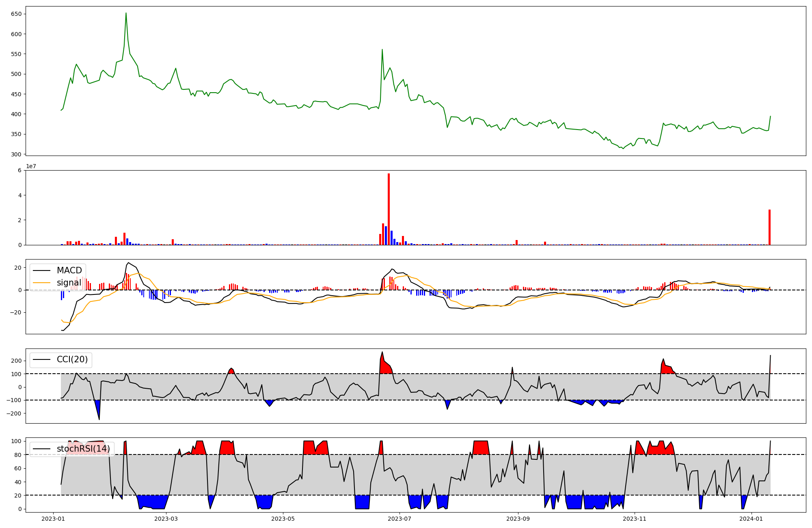812x528 pixels.
Task: Click the signal legend label
Action: (69, 283)
